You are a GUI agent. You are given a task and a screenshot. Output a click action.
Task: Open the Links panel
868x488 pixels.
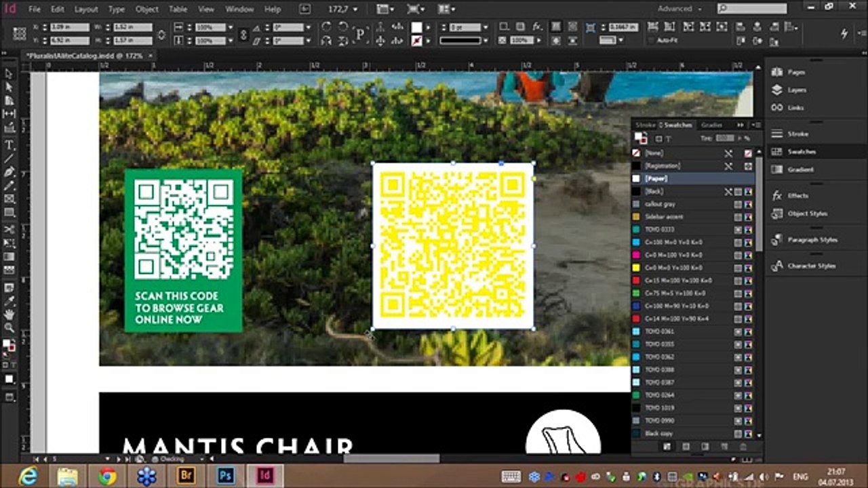tap(795, 108)
